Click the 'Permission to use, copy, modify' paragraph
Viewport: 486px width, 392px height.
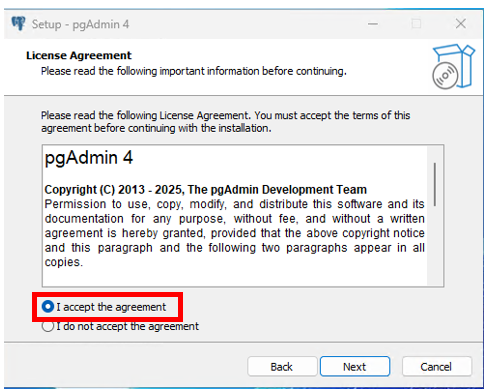[235, 233]
